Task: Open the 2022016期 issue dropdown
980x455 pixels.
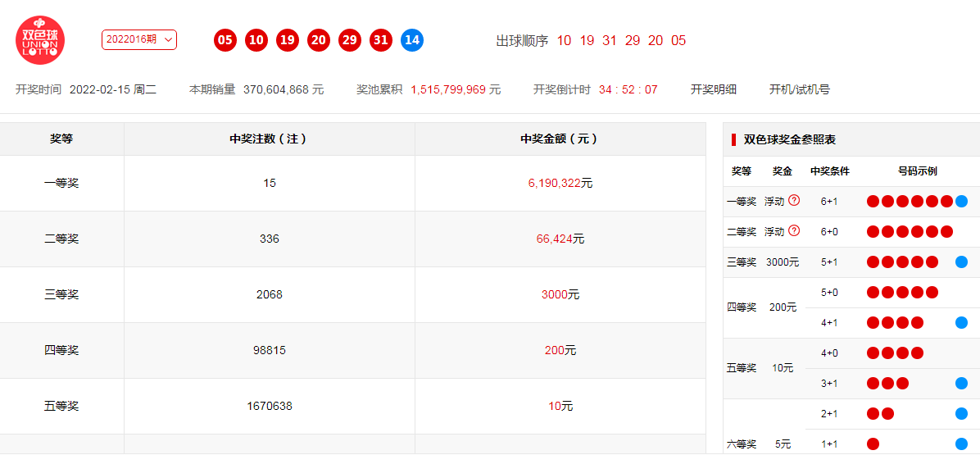Action: pos(138,39)
